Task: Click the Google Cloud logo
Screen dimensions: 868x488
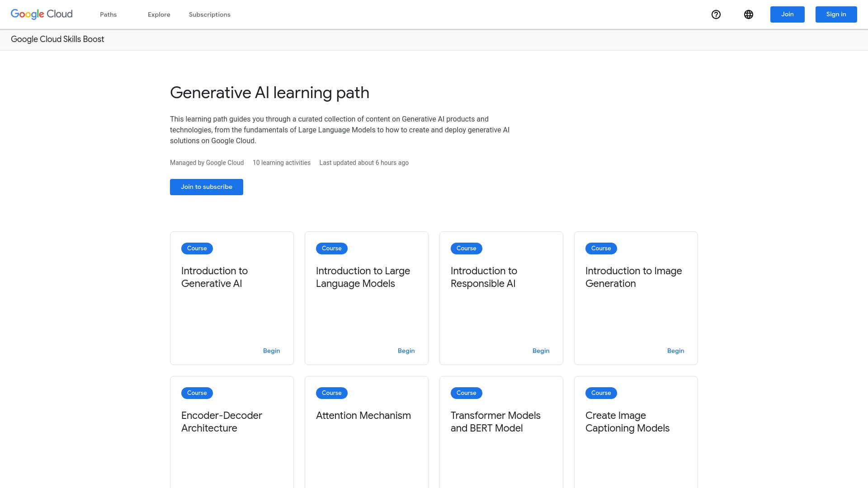Action: click(42, 14)
